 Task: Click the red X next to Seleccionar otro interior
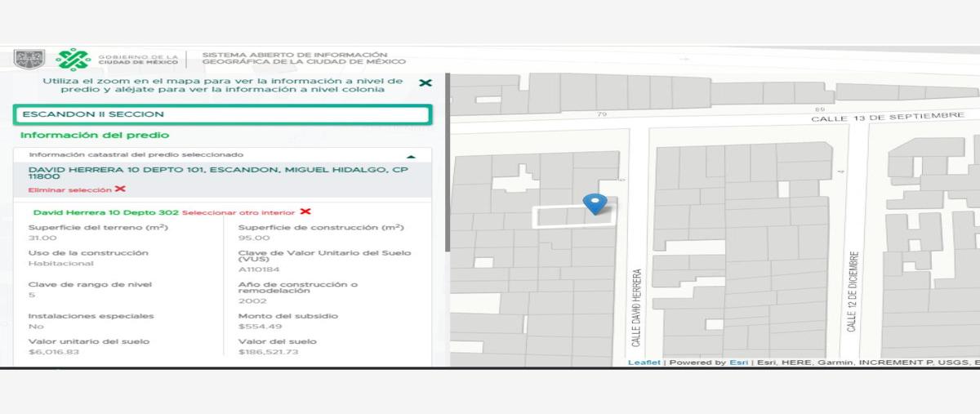pyautogui.click(x=305, y=212)
